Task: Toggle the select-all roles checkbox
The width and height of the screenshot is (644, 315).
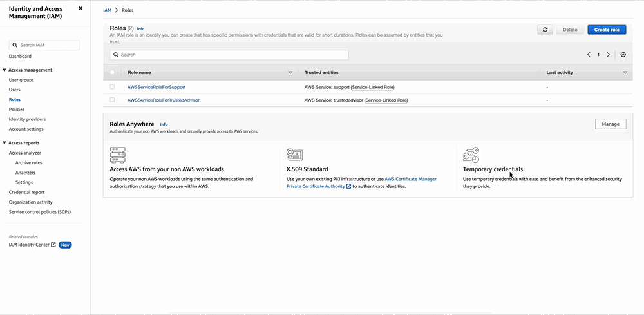Action: tap(112, 72)
